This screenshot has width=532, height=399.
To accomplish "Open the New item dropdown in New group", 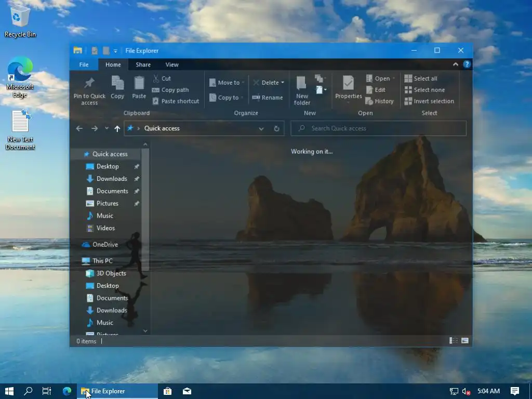I will coord(321,90).
